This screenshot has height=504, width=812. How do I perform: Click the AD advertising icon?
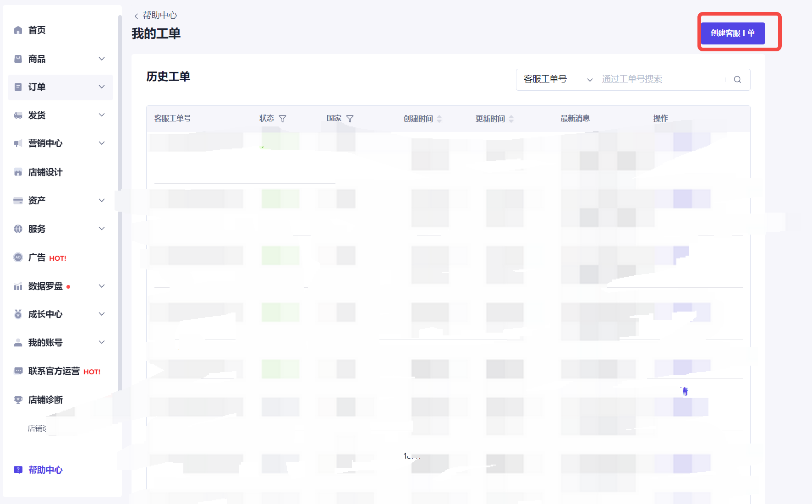pos(18,257)
